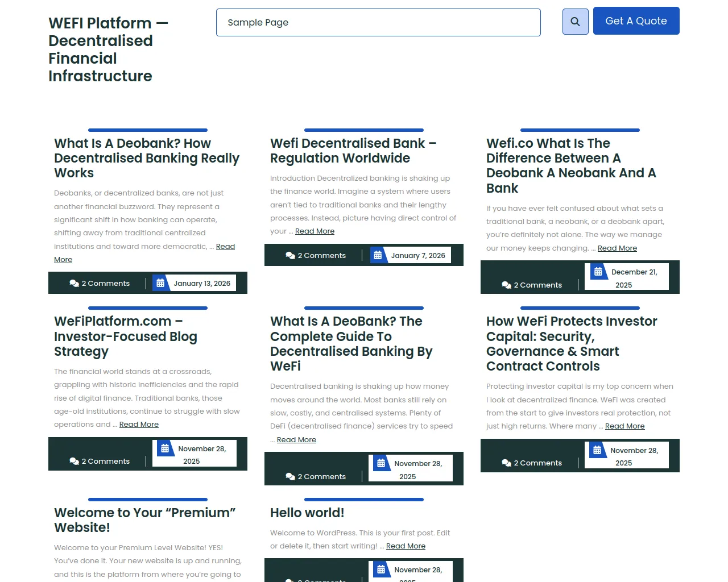Click date text under 'How WeFi Protects Investor Capital'
This screenshot has width=728, height=582.
(x=634, y=456)
